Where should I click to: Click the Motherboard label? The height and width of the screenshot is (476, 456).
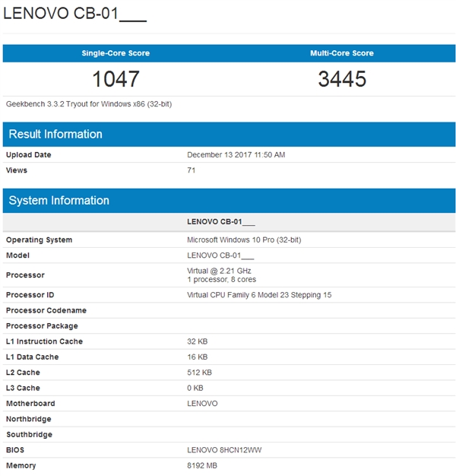(30, 404)
